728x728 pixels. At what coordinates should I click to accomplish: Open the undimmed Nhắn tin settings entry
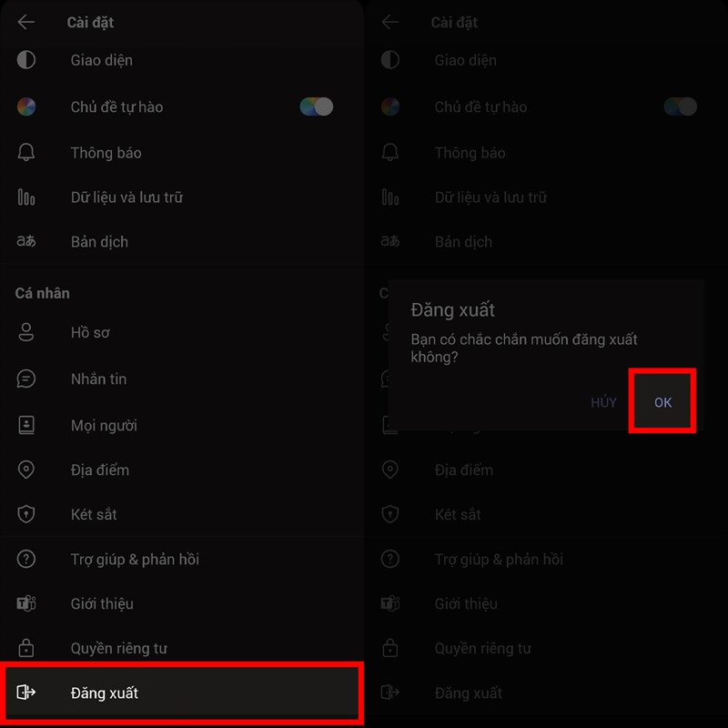pyautogui.click(x=98, y=379)
